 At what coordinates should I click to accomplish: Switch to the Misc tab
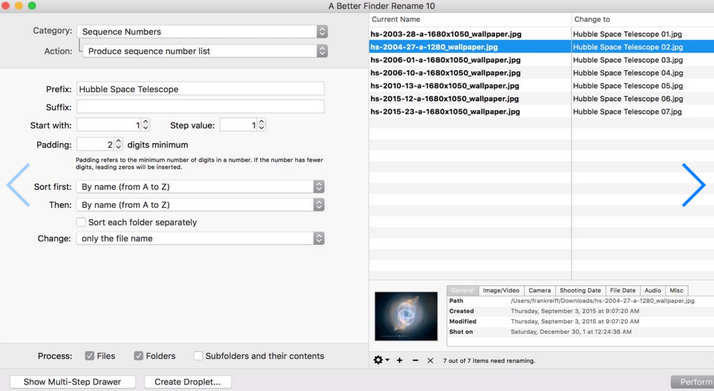(x=676, y=290)
